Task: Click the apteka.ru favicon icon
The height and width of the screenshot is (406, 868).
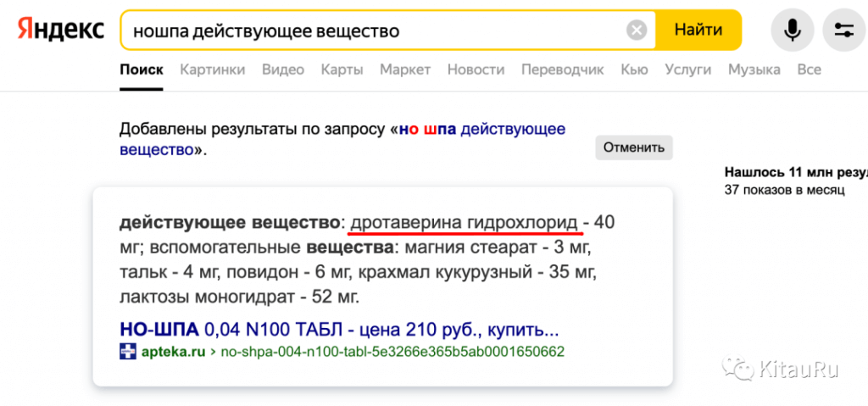Action: pos(128,352)
